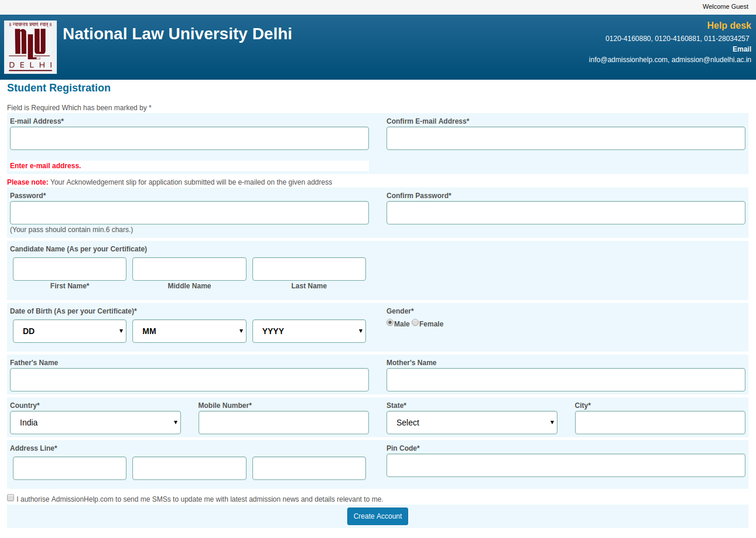Click the Pin Code field
This screenshot has height=538, width=756.
click(x=565, y=465)
